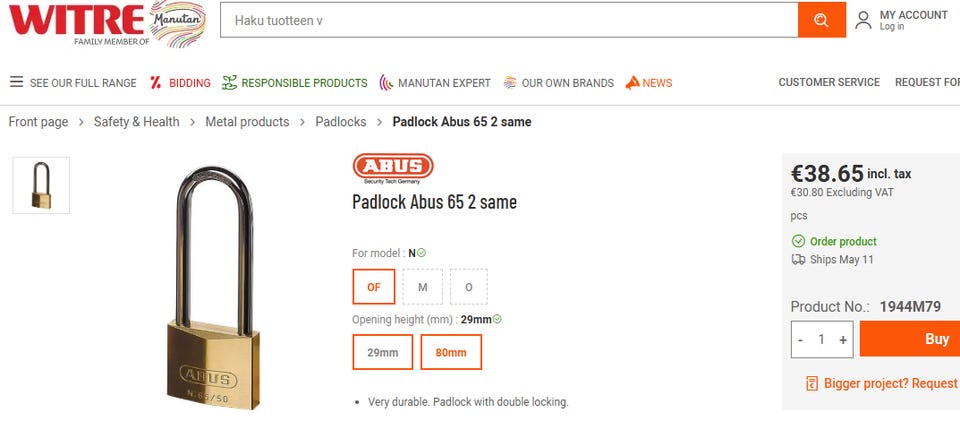Click the Very durable bullet description
The image size is (960, 421).
click(468, 402)
